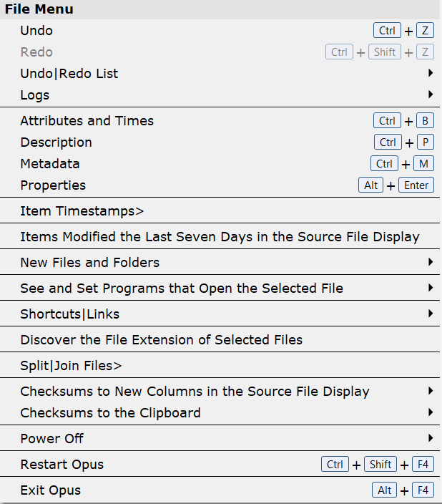This screenshot has width=442, height=504.
Task: Open the Undo|Redo List submenu
Action: (x=69, y=74)
